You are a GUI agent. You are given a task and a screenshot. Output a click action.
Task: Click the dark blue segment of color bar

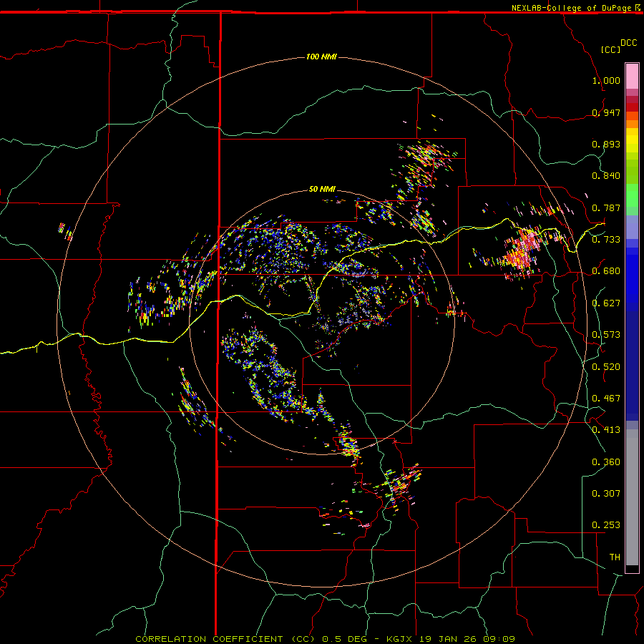pos(632,366)
